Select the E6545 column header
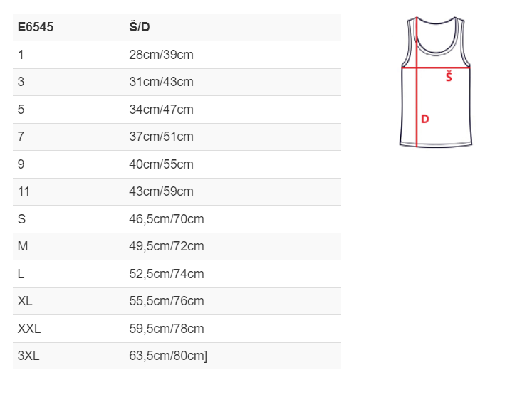Viewport: 532px width, 402px height. (36, 27)
